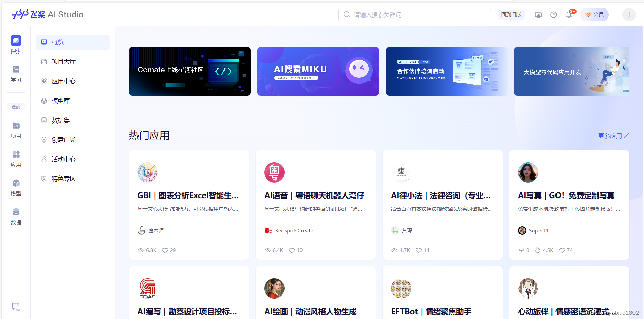
Task: Open the 项目 projects sidebar icon
Action: pos(16,130)
